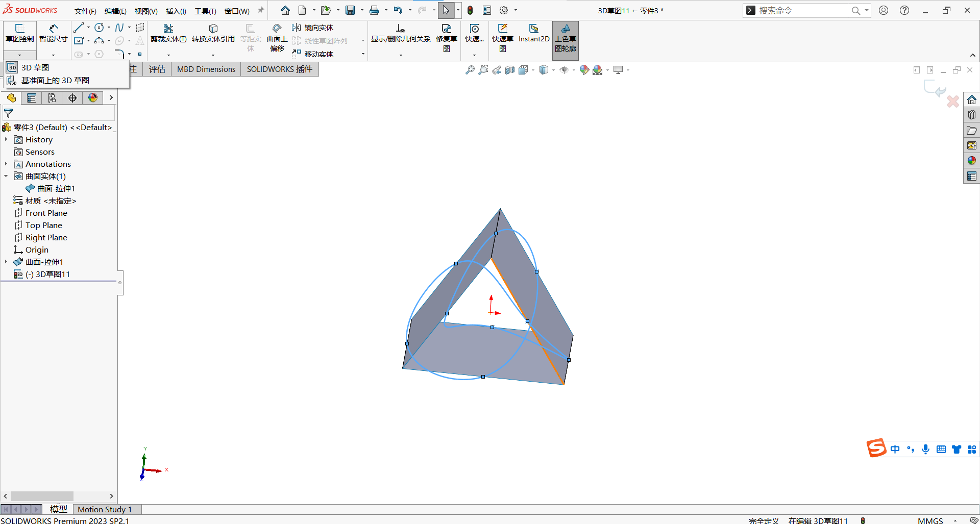Expand the History tree node
This screenshot has width=980, height=524.
click(x=6, y=139)
